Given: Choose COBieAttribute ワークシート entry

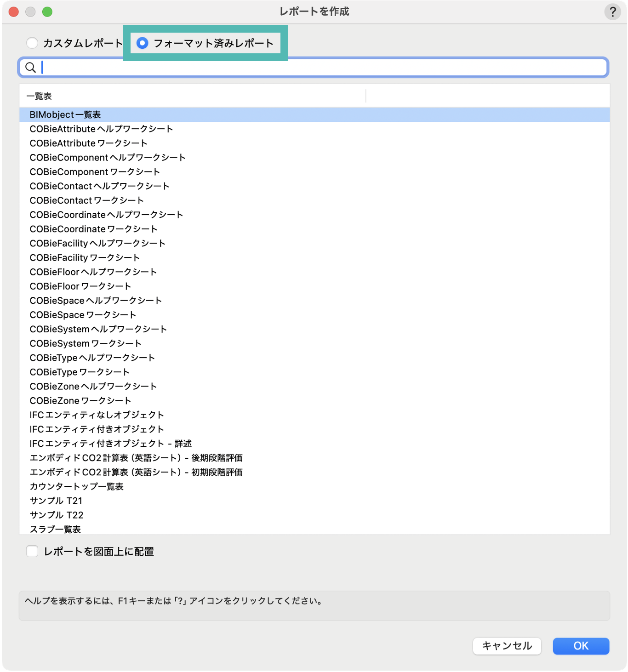Looking at the screenshot, I should tap(88, 143).
